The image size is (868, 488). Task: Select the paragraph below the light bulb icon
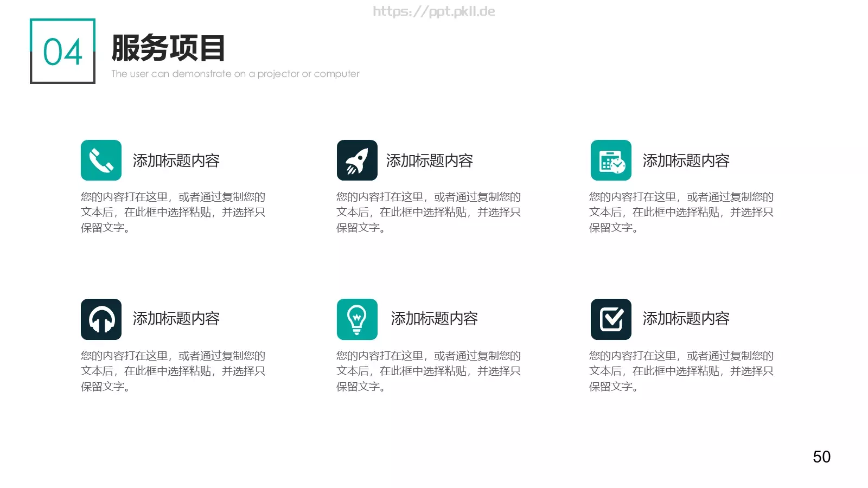pyautogui.click(x=429, y=371)
